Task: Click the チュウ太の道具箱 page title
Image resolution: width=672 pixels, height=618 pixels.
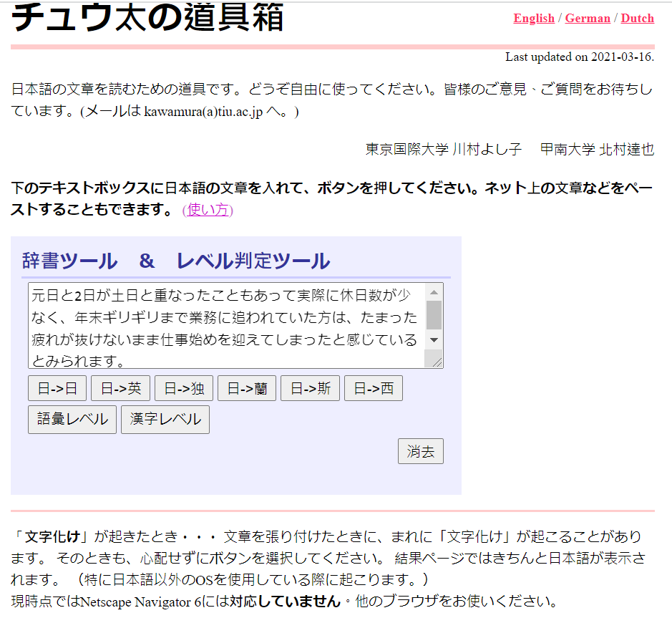Action: 147,18
